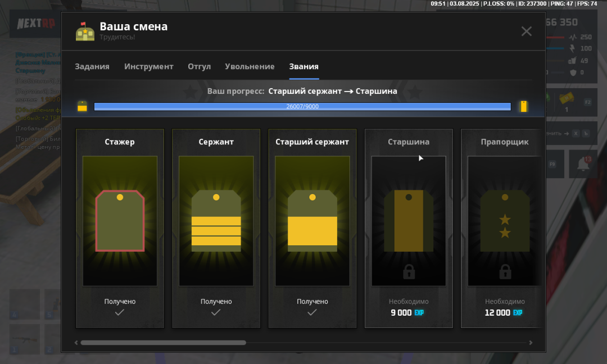Click the Сержант three-stripe insignia
Image resolution: width=607 pixels, height=364 pixels.
click(x=216, y=221)
